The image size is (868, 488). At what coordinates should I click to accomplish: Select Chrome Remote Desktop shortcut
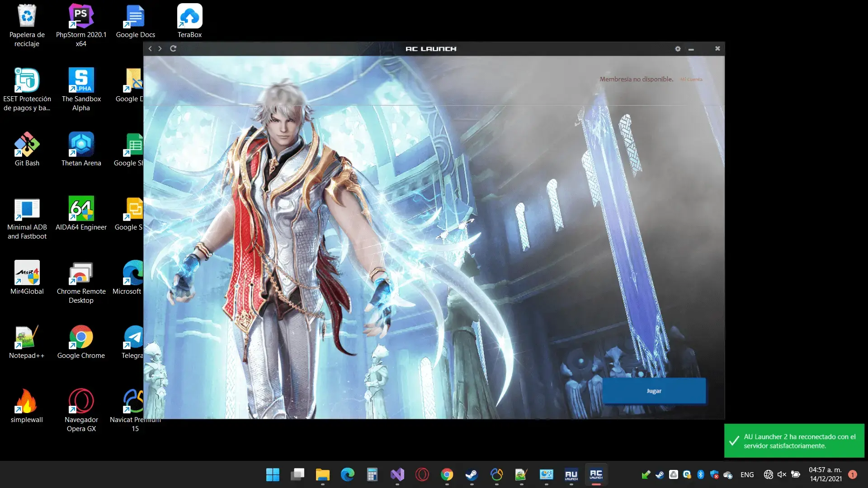coord(81,282)
